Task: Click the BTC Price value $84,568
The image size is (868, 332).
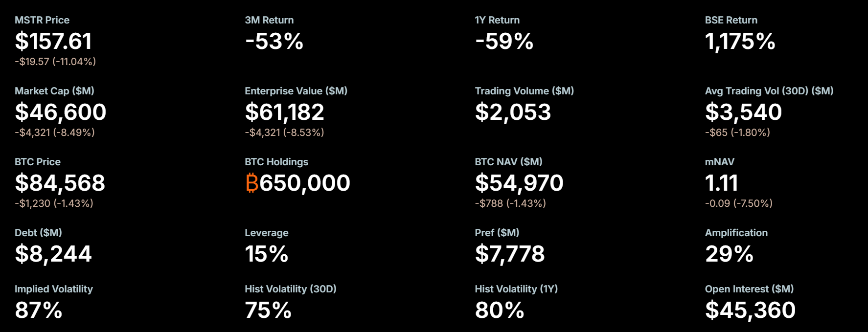Action: 60,183
